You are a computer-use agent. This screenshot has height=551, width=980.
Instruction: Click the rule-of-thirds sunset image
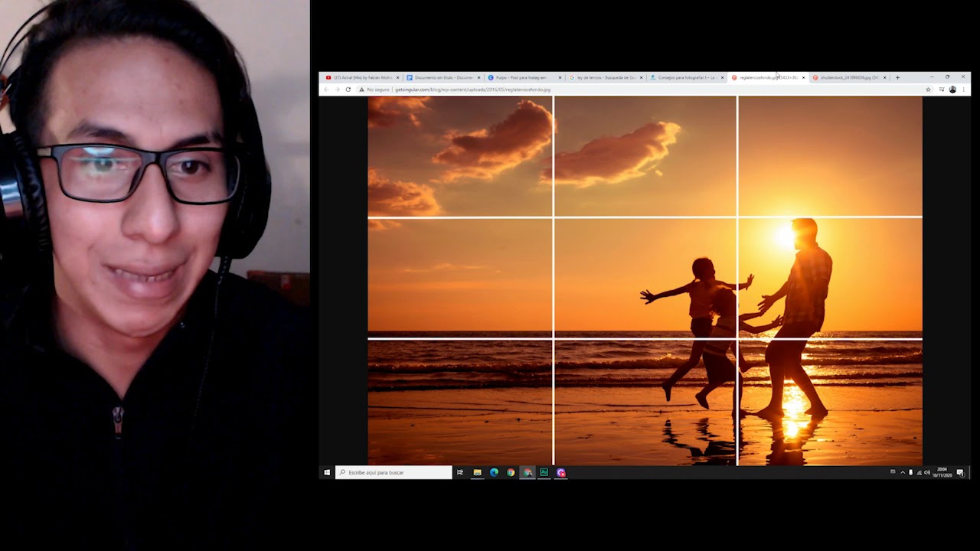(645, 280)
